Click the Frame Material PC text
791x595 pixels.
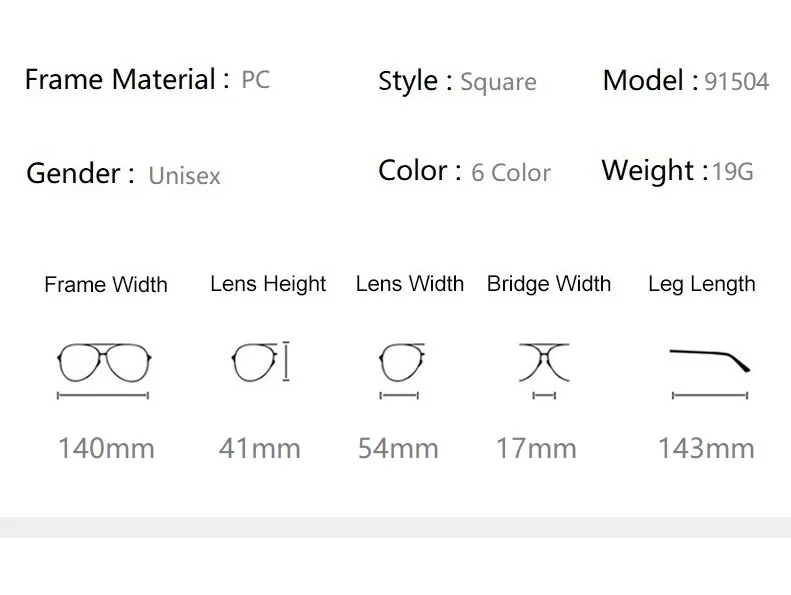pyautogui.click(x=256, y=80)
